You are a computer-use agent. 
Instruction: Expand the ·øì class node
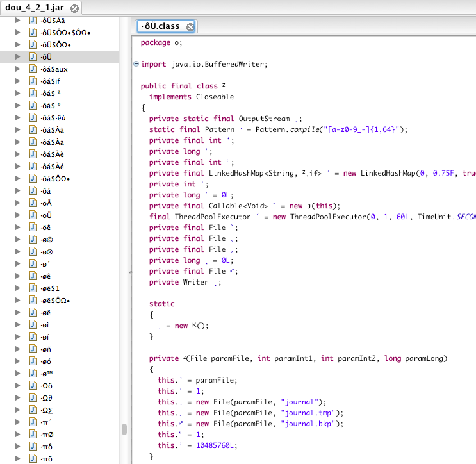point(17,325)
